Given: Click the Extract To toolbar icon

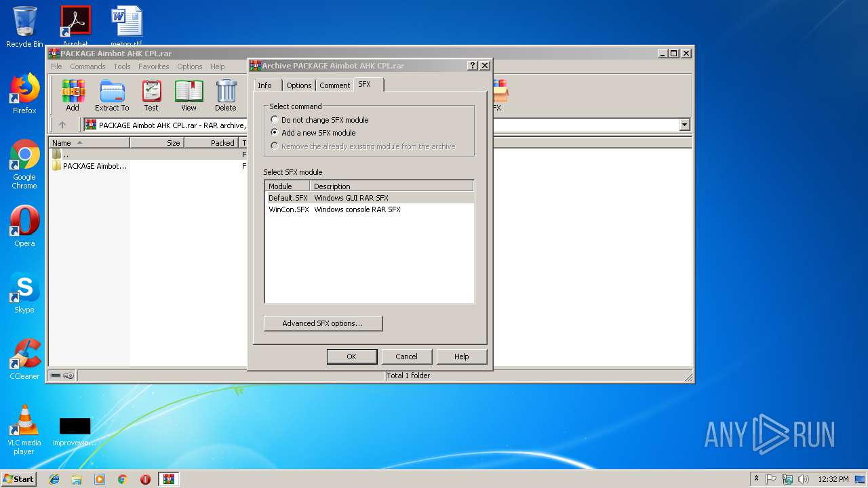Looking at the screenshot, I should [112, 95].
